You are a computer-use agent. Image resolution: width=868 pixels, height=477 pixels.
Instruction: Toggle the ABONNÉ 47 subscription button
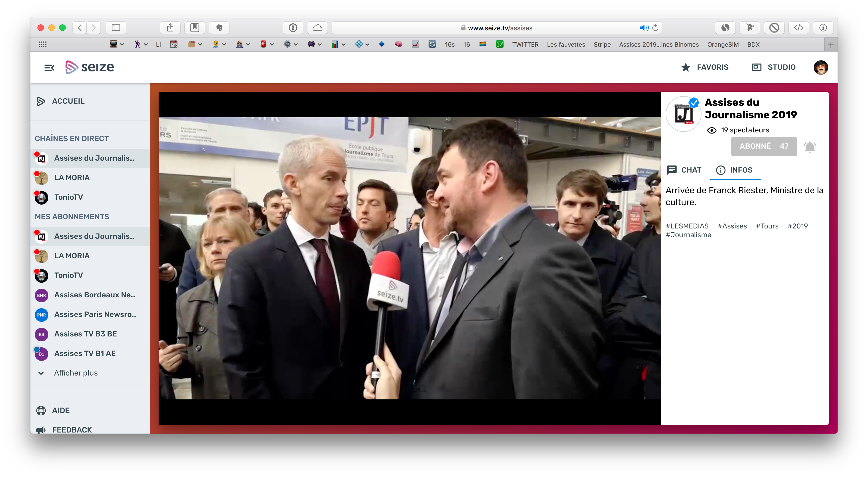(763, 146)
